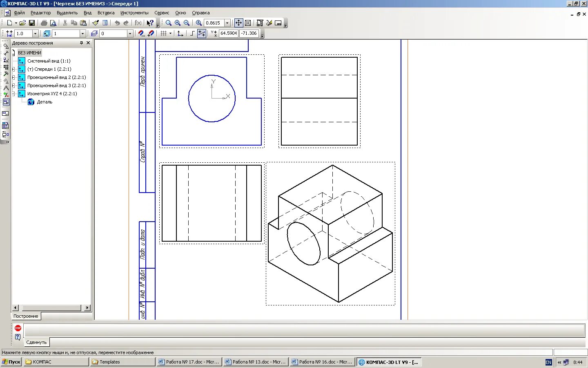Select the Measurements caliper icon
588x368 pixels.
(6, 88)
